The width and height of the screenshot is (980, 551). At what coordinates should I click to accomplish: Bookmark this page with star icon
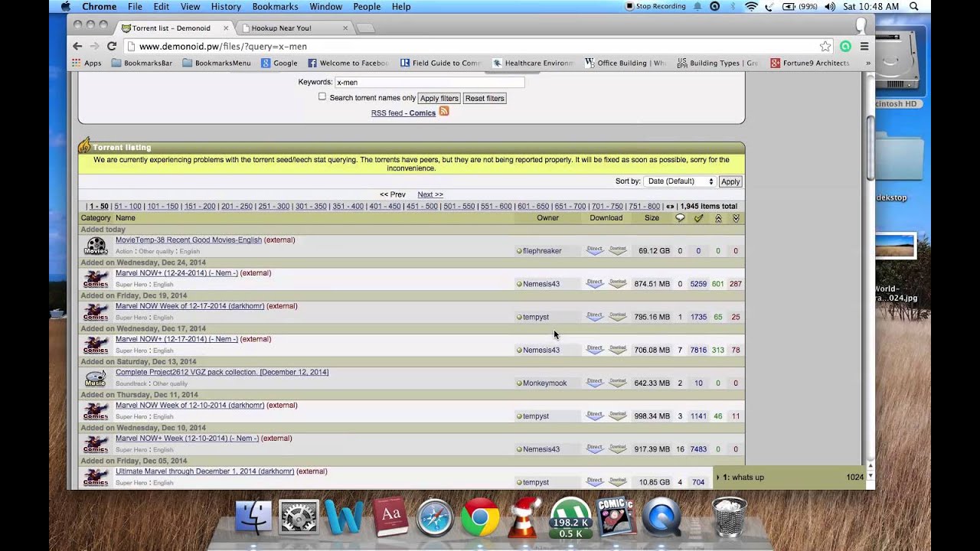point(825,46)
